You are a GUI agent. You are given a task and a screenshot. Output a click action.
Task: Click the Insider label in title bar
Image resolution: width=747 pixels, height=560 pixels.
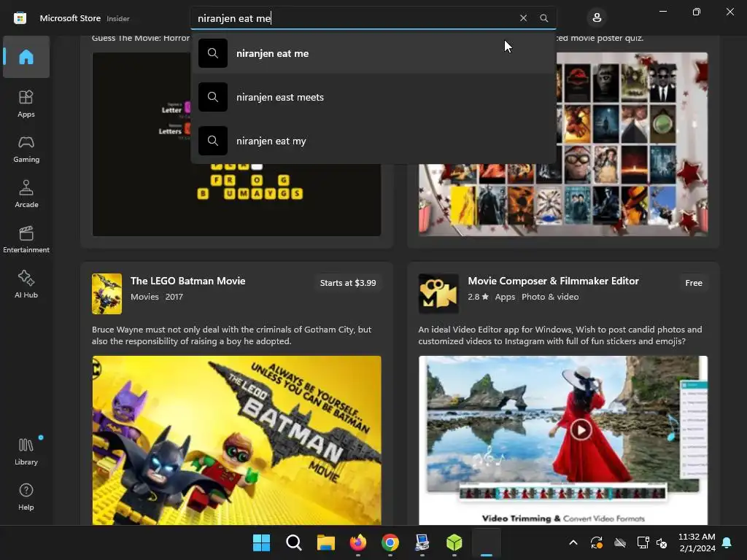click(x=117, y=18)
